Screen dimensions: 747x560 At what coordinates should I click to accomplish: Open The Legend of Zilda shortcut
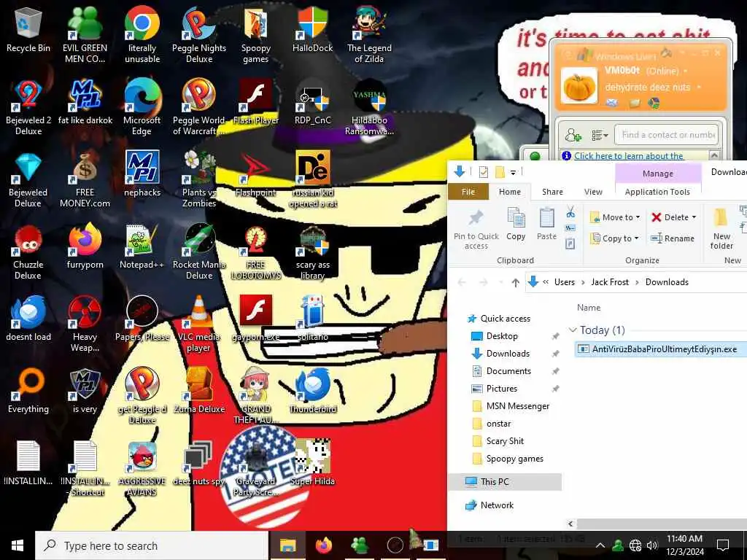pyautogui.click(x=369, y=36)
